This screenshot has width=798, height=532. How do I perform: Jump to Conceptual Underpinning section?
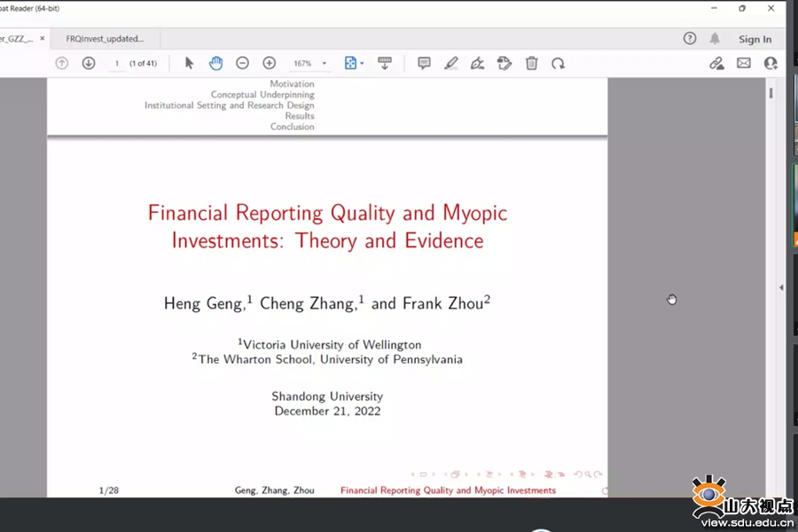pos(262,95)
